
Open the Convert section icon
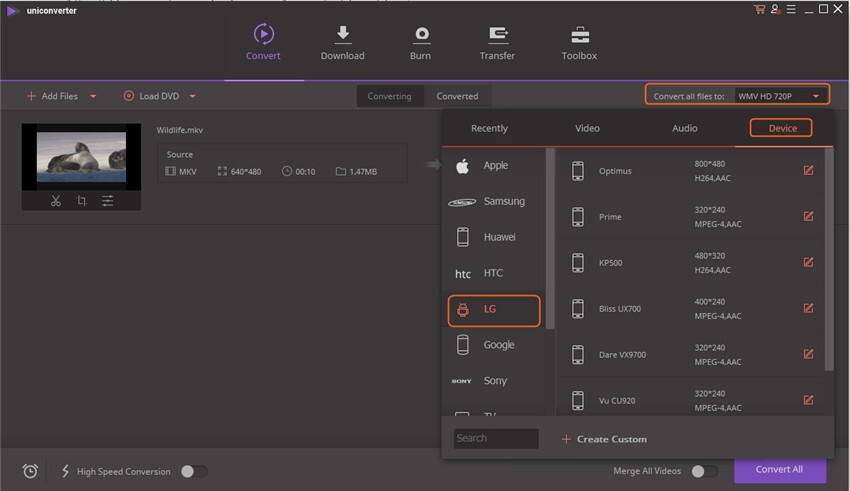[263, 34]
